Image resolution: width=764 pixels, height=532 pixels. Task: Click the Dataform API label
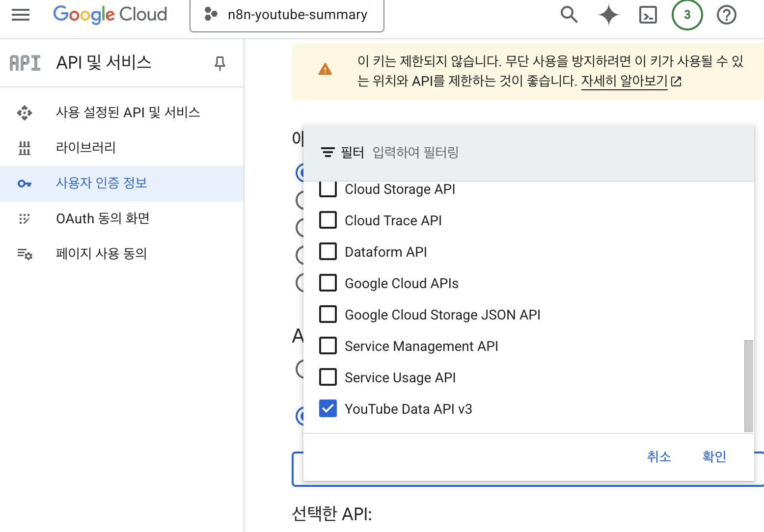click(x=386, y=252)
